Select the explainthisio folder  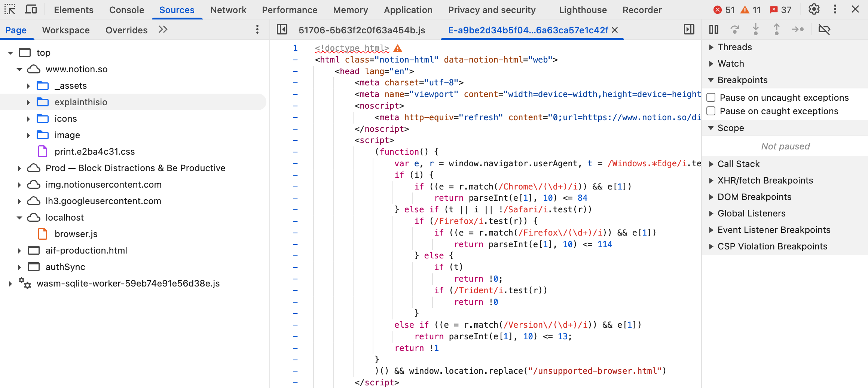point(81,102)
